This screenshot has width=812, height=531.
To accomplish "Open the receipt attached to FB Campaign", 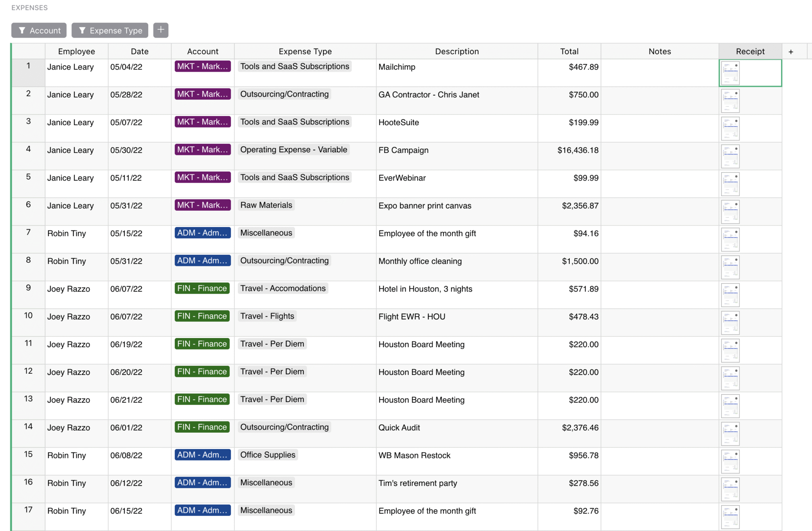I will click(730, 156).
